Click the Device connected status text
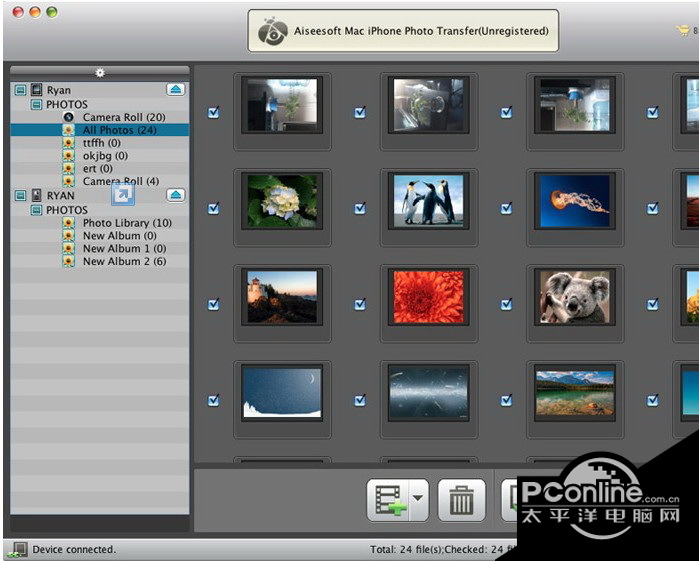Screen dimensions: 699x561 (x=74, y=549)
